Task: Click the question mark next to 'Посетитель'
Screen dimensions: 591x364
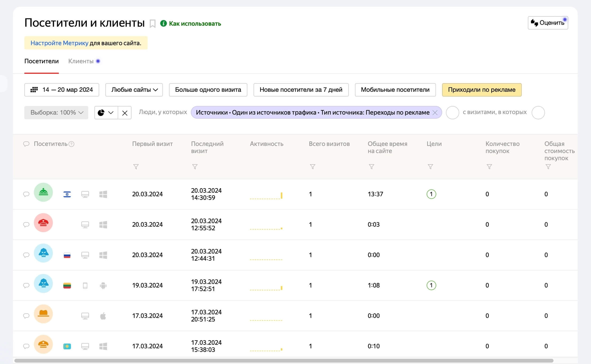Action: 71,144
